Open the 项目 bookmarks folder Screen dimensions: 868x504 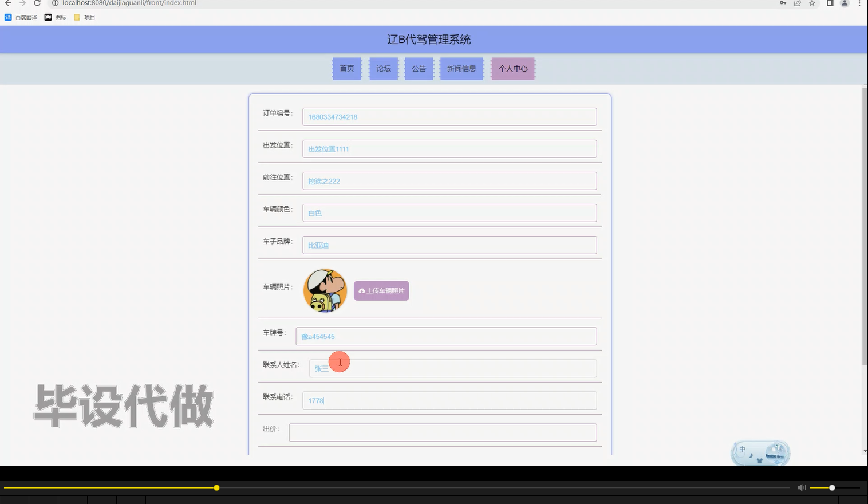click(85, 17)
